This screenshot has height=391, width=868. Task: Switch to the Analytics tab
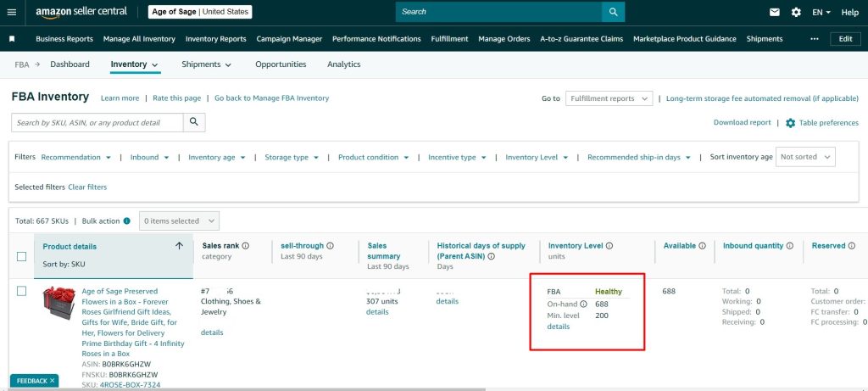tap(344, 64)
